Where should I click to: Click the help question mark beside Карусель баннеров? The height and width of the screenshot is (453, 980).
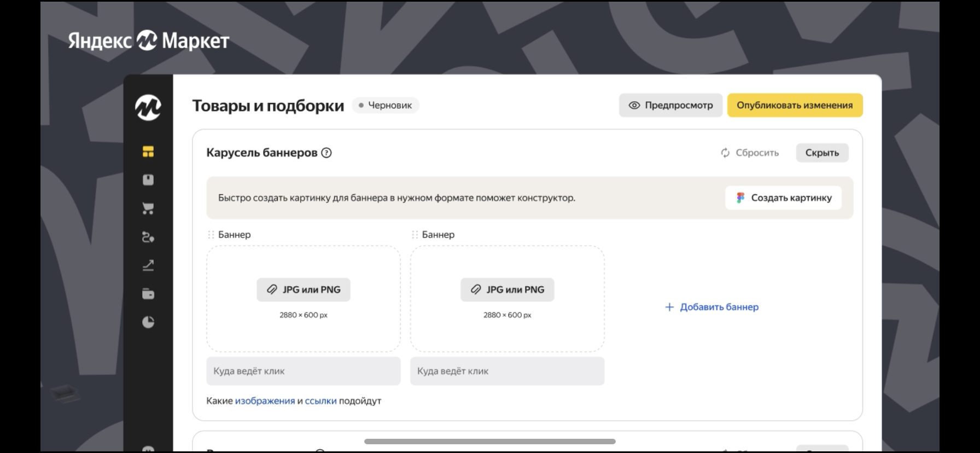point(326,153)
